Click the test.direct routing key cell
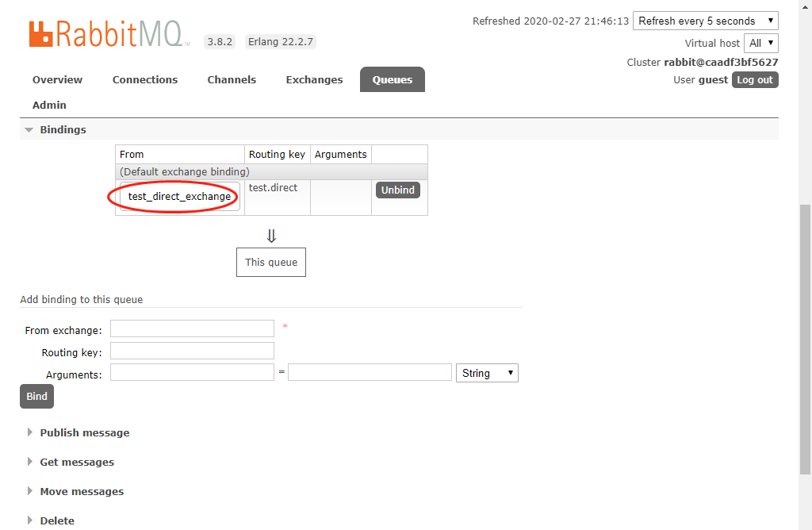The image size is (812, 530). pyautogui.click(x=277, y=198)
